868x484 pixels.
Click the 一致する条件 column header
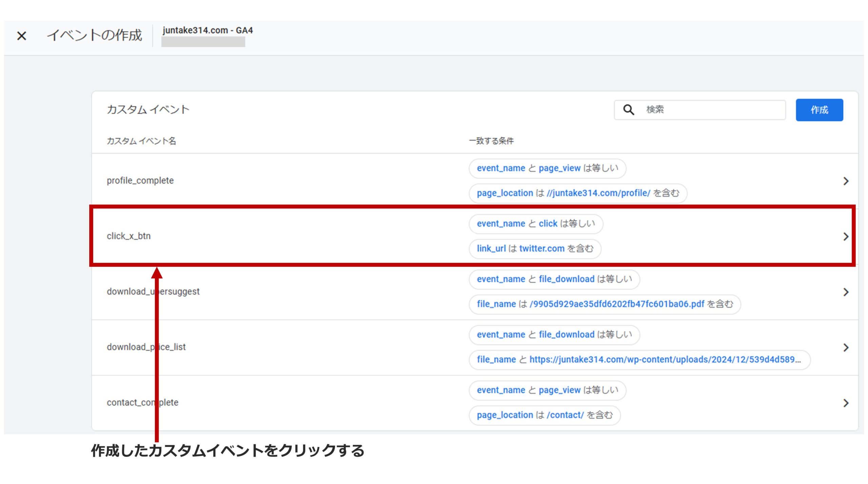pos(491,141)
